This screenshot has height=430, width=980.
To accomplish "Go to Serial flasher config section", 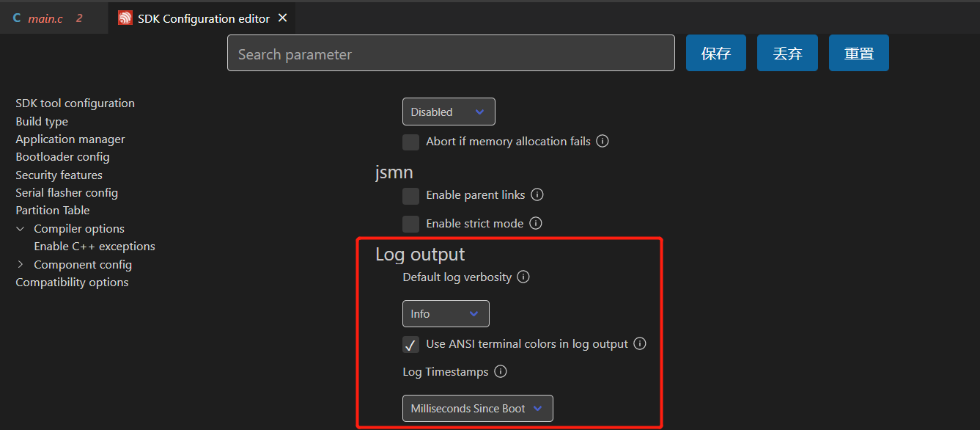I will coord(67,192).
